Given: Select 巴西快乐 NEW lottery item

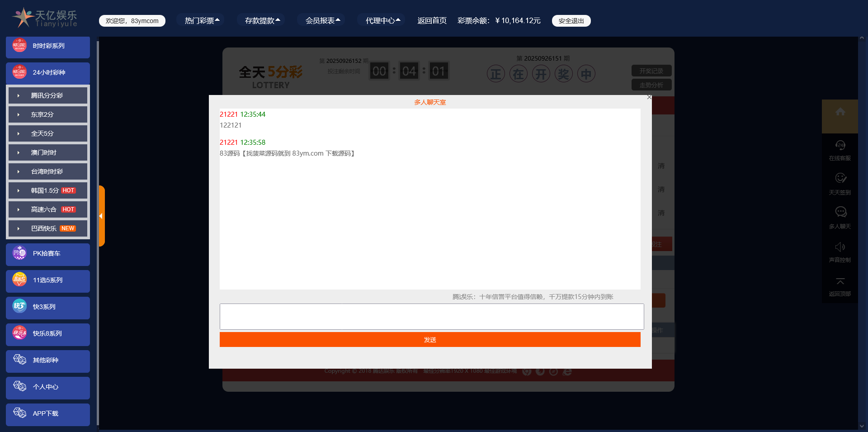Looking at the screenshot, I should 48,228.
